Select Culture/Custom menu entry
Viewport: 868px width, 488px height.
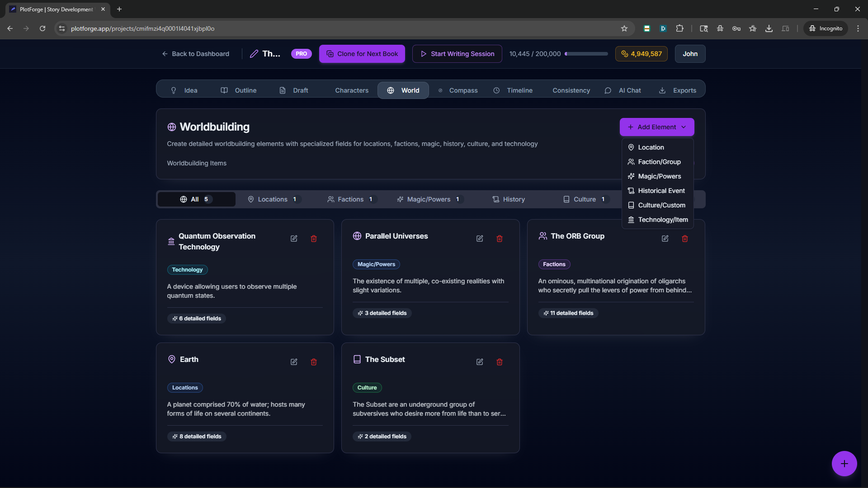[x=658, y=205]
